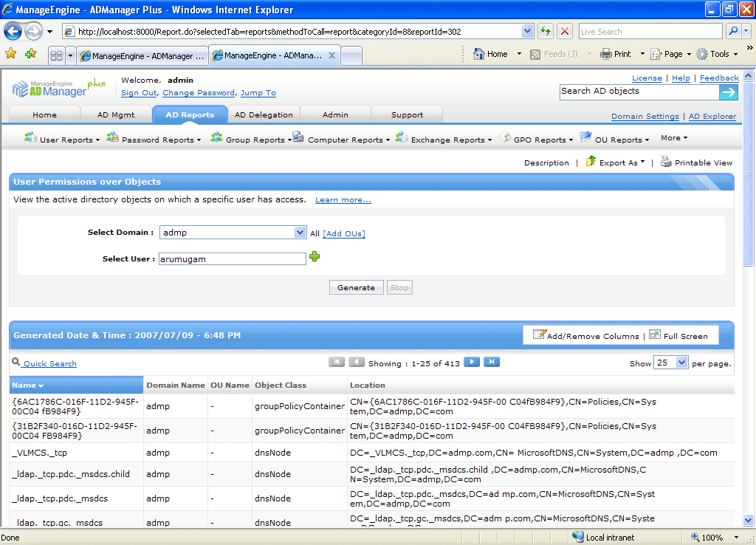Click the Export As icon
This screenshot has width=756, height=545.
(591, 162)
